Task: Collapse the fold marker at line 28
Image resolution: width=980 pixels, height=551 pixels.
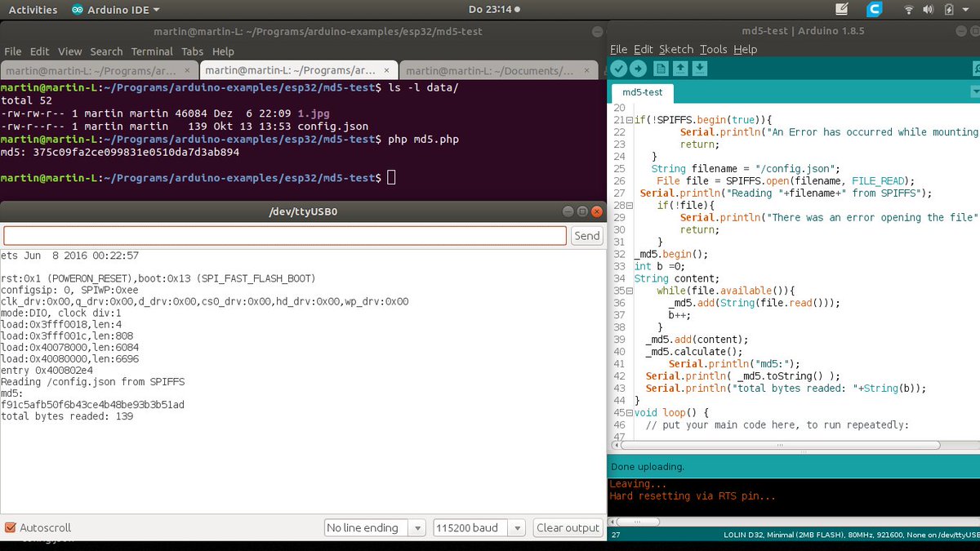Action: [630, 206]
